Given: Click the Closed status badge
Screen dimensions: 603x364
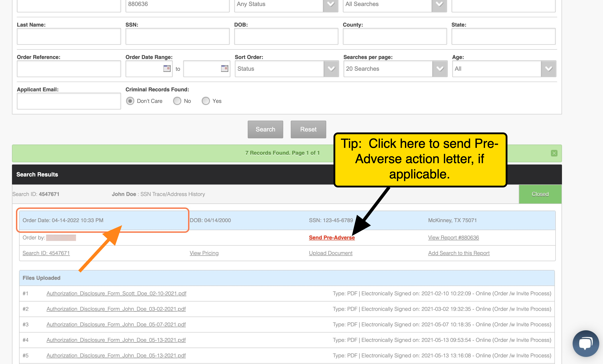Looking at the screenshot, I should coord(540,194).
